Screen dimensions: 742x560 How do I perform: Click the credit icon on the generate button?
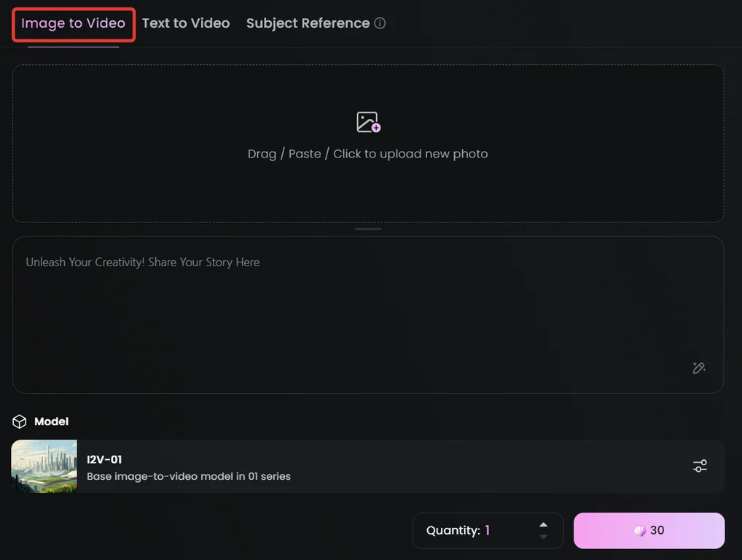click(639, 531)
